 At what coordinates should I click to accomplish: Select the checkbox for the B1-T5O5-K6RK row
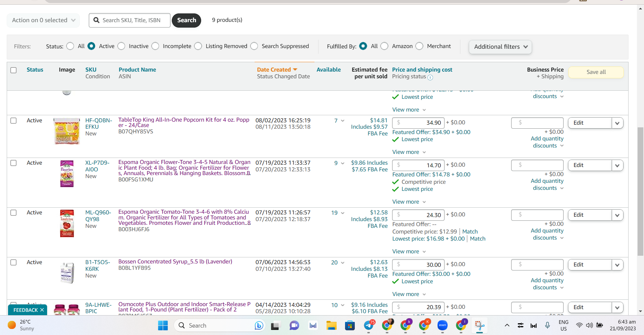pyautogui.click(x=13, y=262)
